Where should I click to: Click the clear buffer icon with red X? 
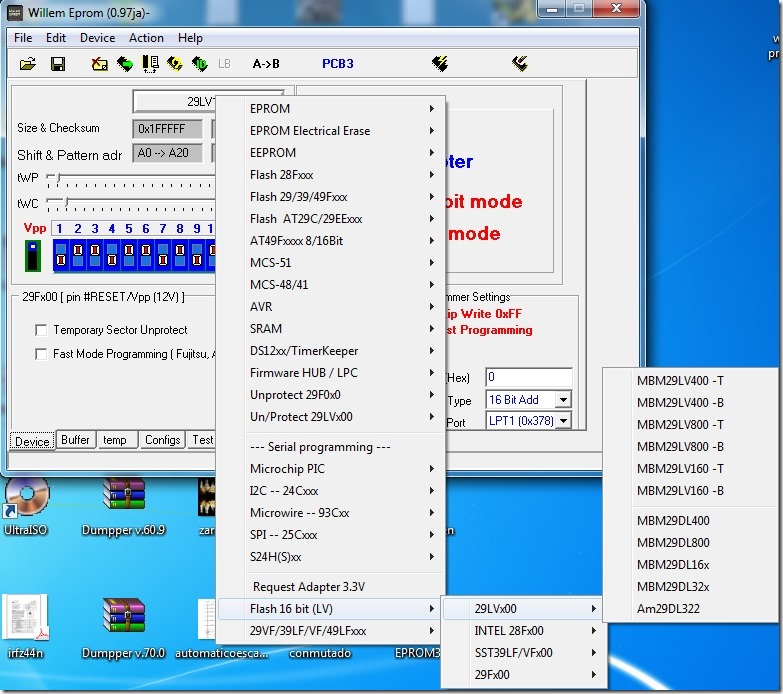[99, 64]
